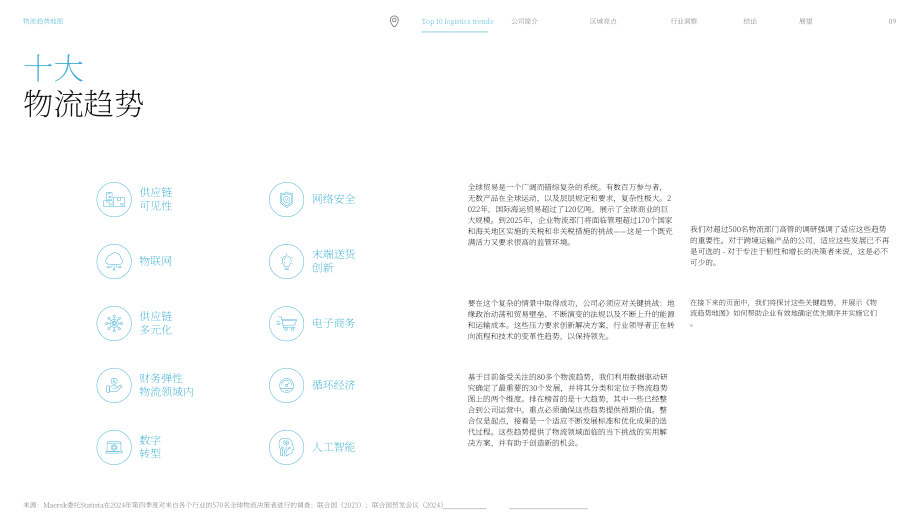Click the 财务弹性 物流领域内 label

166,385
